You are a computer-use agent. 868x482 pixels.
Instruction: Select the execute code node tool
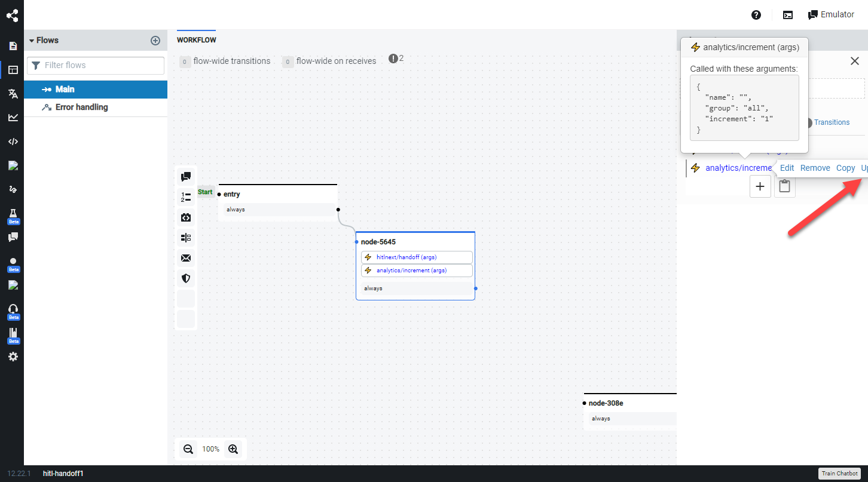[x=186, y=217]
